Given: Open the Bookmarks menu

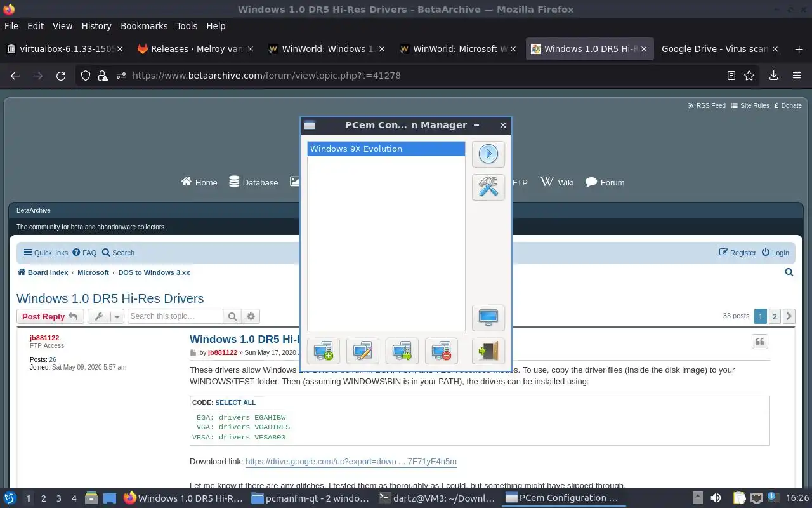Looking at the screenshot, I should click(x=144, y=26).
